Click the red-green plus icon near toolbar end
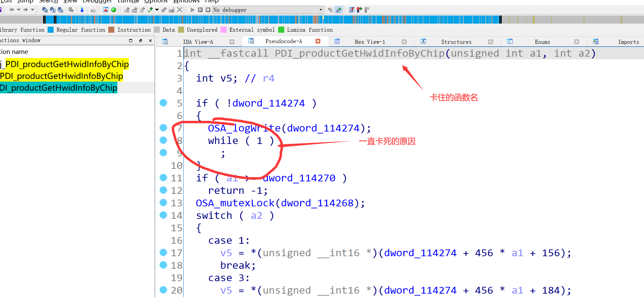644x297 pixels. (x=359, y=10)
